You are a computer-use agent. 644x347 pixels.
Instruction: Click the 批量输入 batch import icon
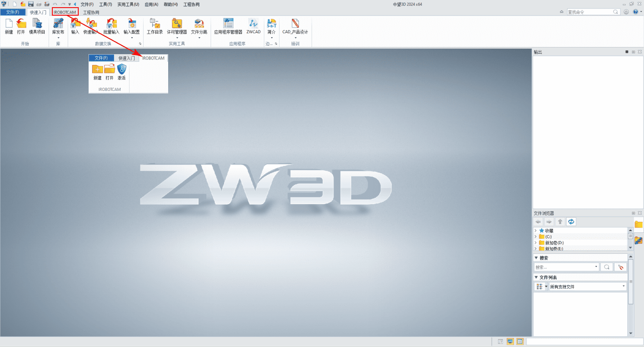[111, 26]
